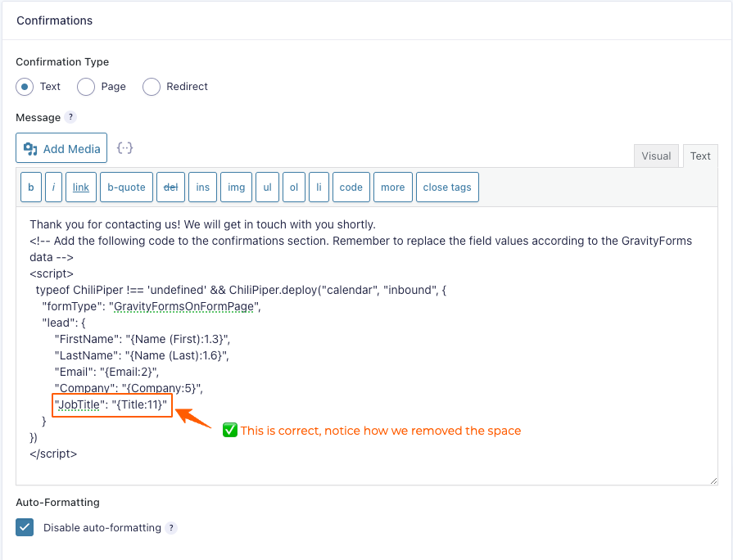The width and height of the screenshot is (733, 560).
Task: Open the Message help tooltip icon
Action: (70, 117)
